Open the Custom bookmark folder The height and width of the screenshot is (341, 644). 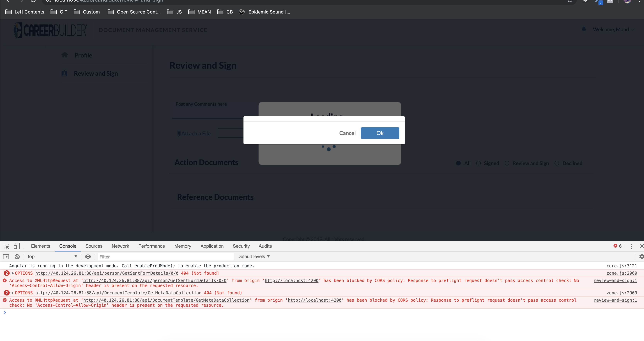point(87,12)
